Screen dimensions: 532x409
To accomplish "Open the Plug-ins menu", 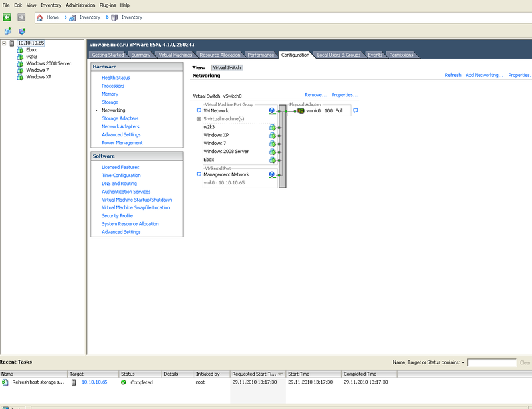I will click(x=108, y=5).
